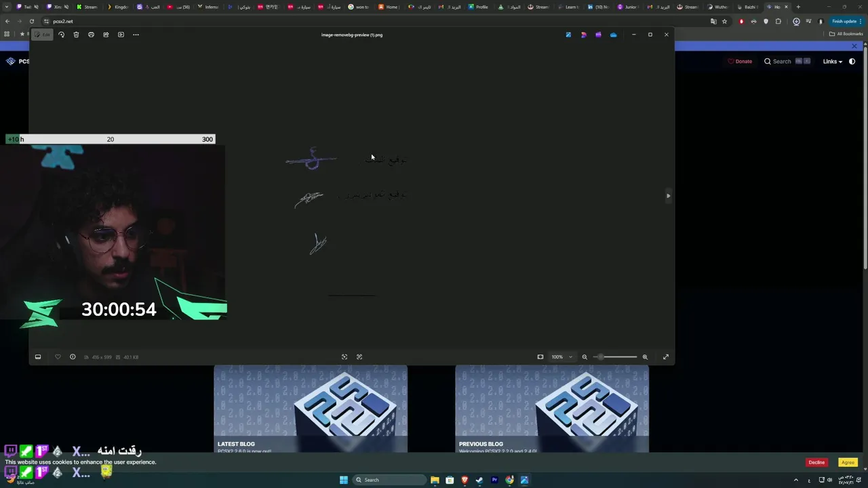Screen dimensions: 868x488
Task: Open a new Chrome tab
Action: (x=798, y=7)
